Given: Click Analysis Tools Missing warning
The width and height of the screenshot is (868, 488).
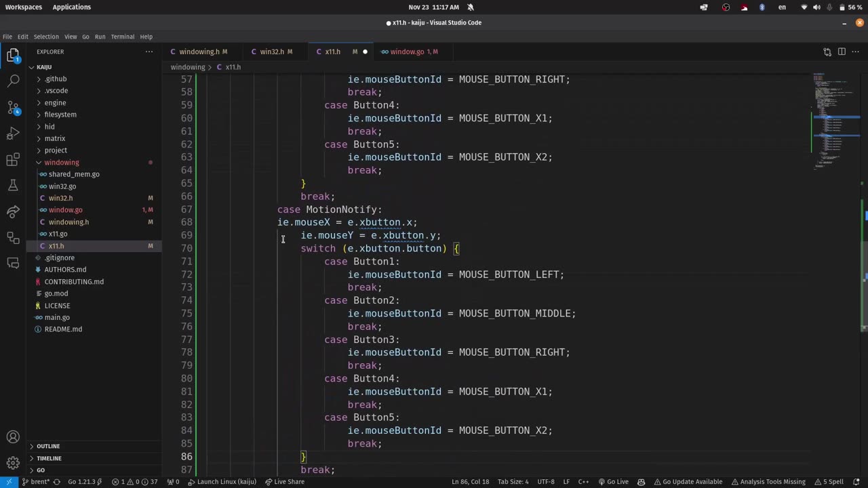Looking at the screenshot, I should 768,482.
